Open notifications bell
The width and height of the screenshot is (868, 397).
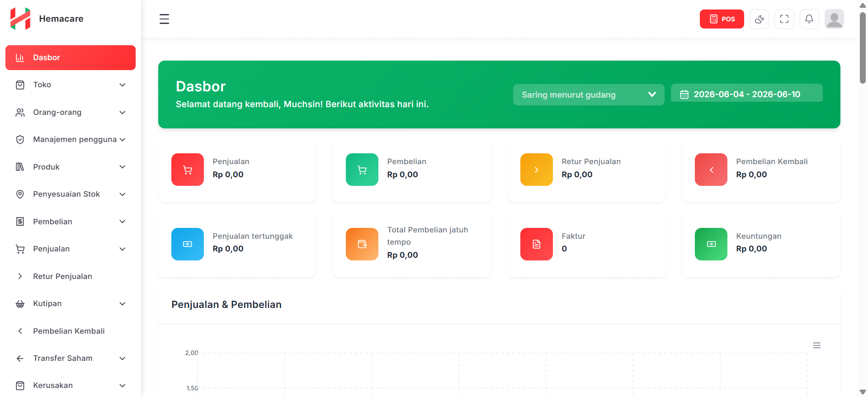coord(809,19)
